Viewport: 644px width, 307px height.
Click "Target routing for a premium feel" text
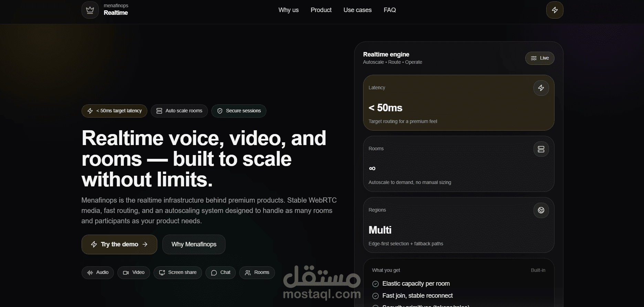403,122
